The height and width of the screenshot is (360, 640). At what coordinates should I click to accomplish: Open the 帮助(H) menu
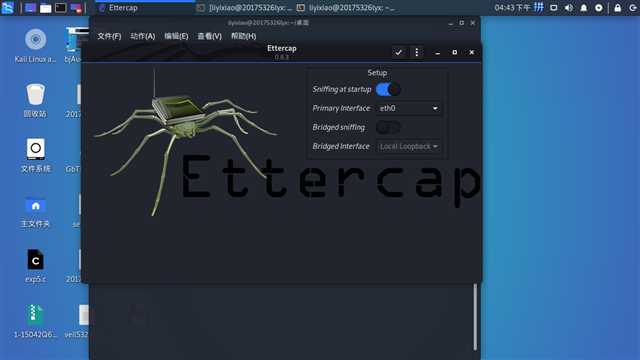(243, 36)
